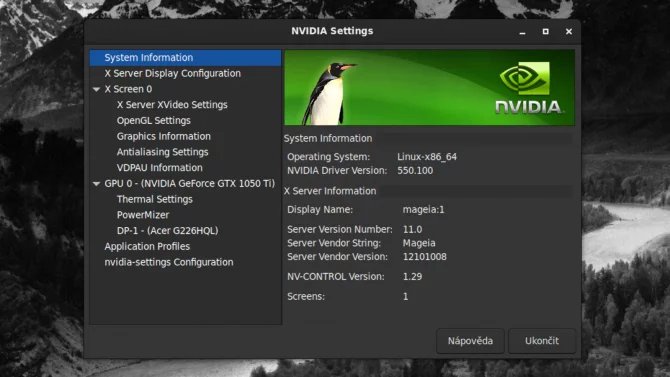Click the Screens count value 1
Screen dimensions: 670x377
(x=406, y=297)
